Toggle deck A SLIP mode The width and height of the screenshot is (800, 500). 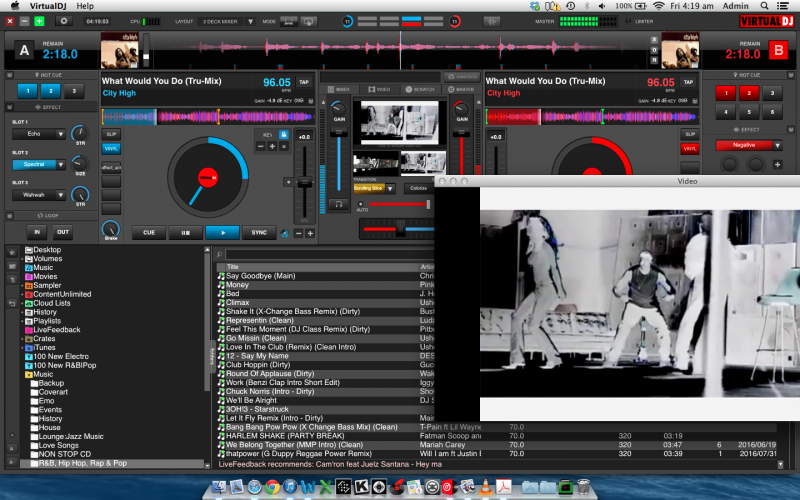point(111,134)
